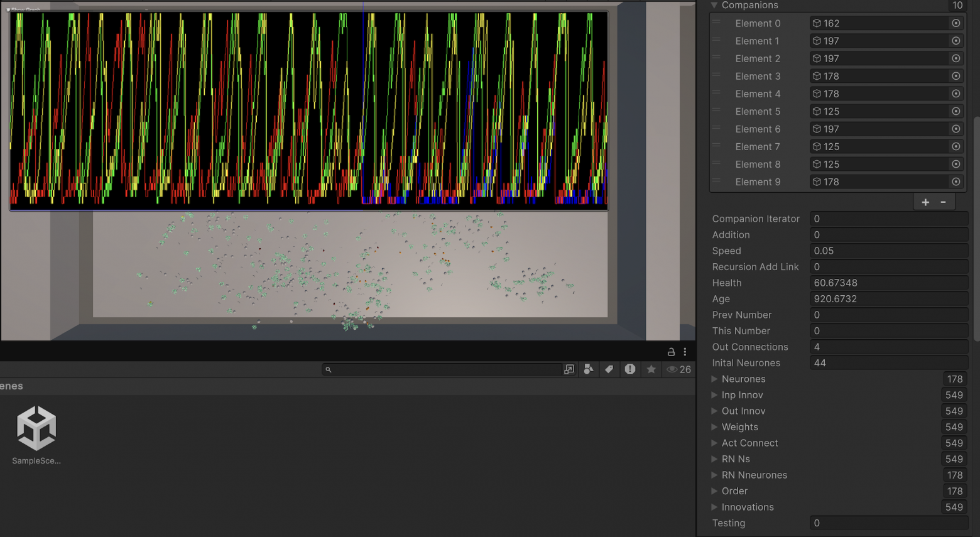Expand the Innovations array foldout
This screenshot has height=537, width=980.
click(714, 507)
